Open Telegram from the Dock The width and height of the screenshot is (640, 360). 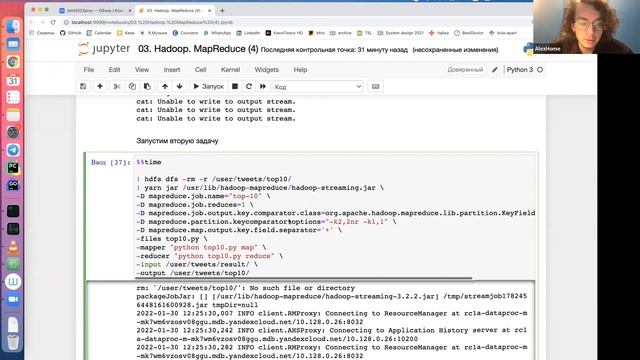[13, 150]
